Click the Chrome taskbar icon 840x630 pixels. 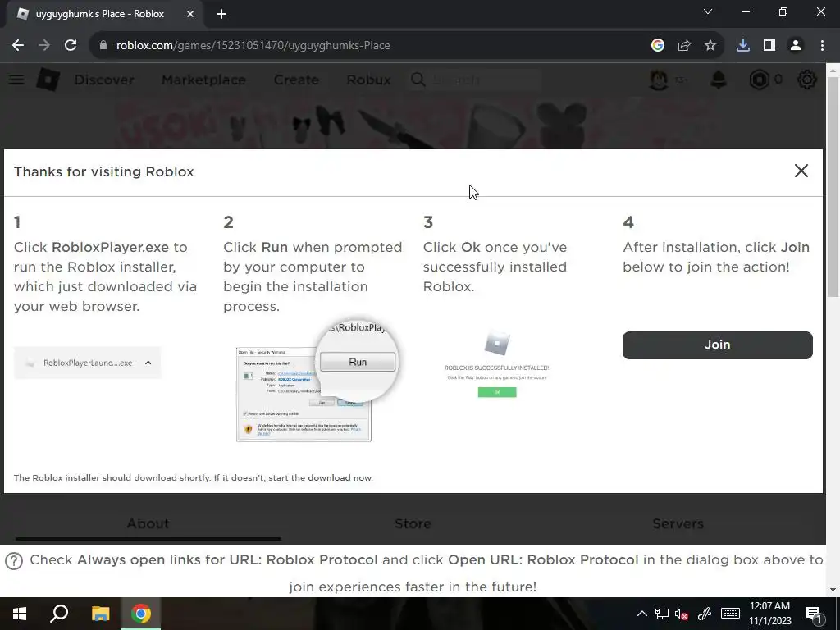coord(141,614)
